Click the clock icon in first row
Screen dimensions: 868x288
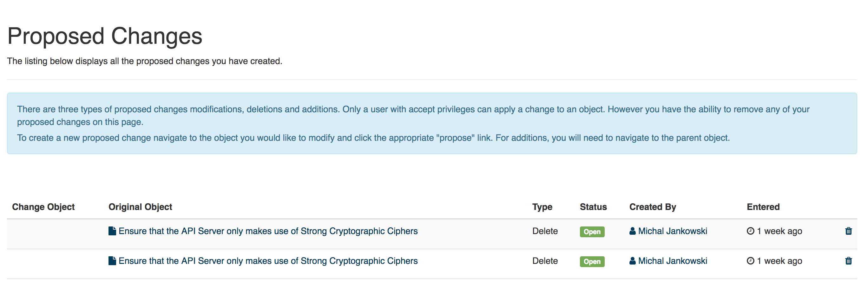(750, 231)
